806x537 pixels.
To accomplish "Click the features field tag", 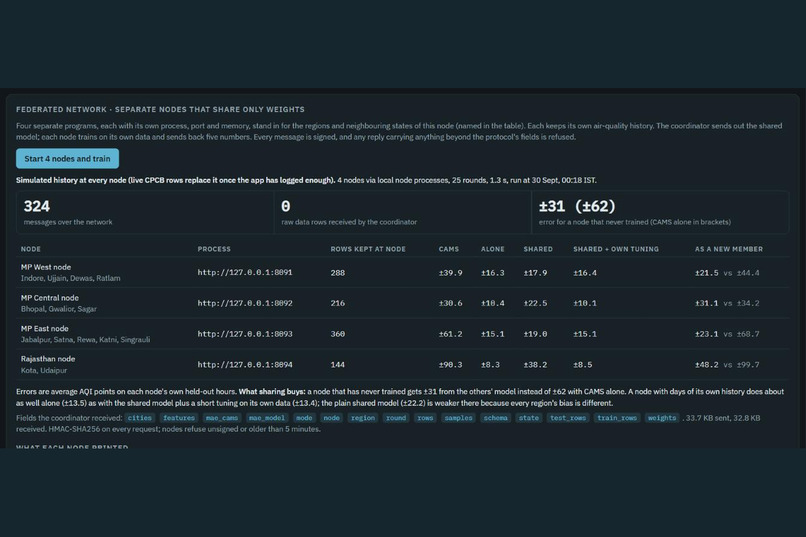I will tap(178, 418).
